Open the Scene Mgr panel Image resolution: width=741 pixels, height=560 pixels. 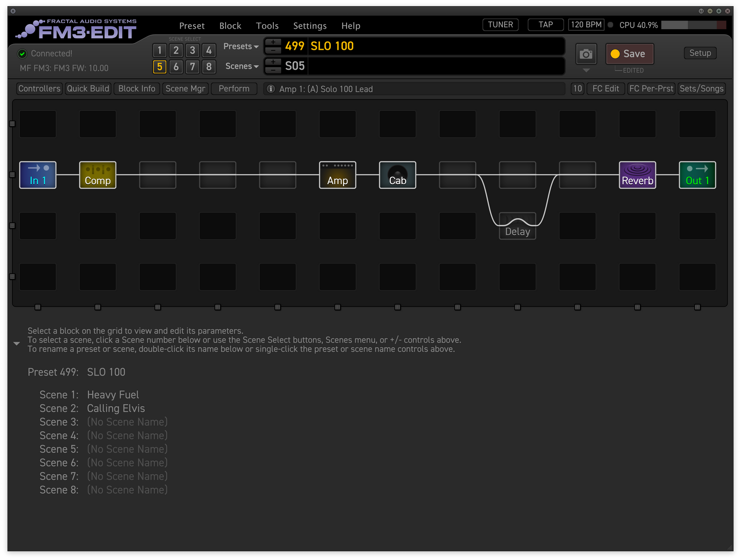point(185,88)
